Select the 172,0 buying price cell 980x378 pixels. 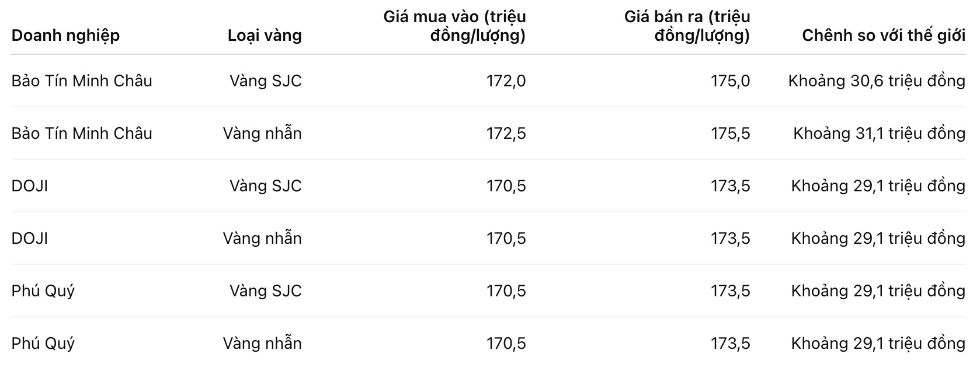[506, 81]
